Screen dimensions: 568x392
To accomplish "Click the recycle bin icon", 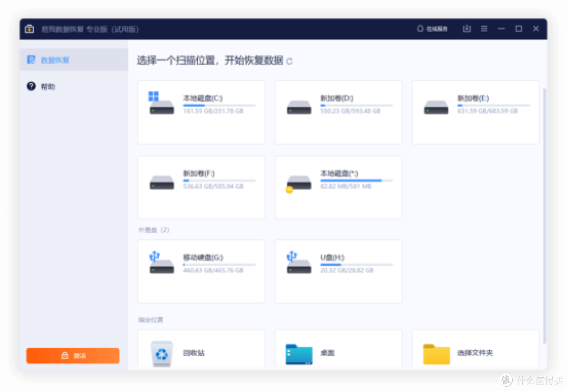I will pos(161,354).
